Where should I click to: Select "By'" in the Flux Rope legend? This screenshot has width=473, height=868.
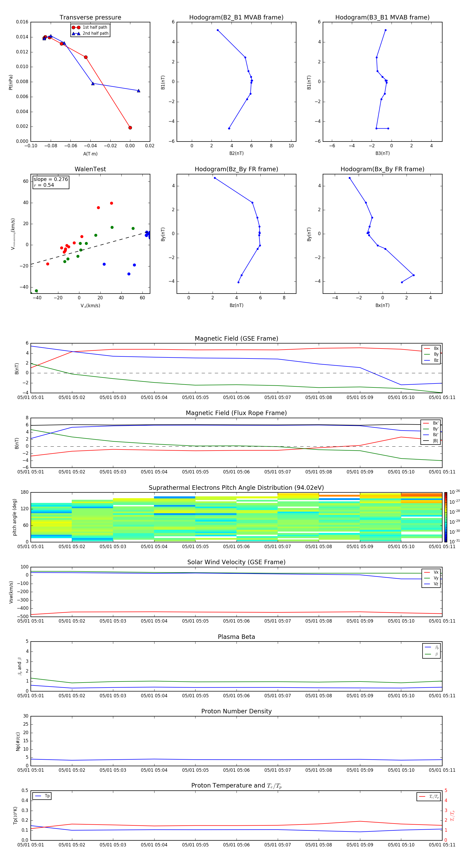click(431, 429)
